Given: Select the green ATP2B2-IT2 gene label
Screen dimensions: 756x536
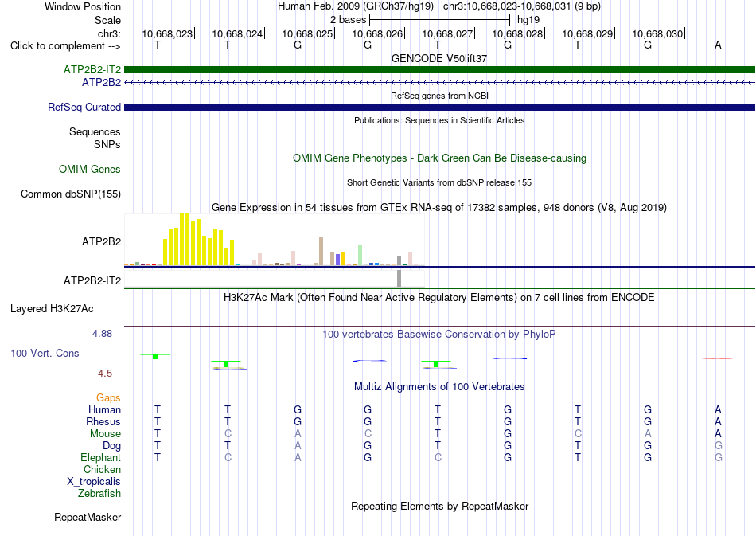Looking at the screenshot, I should (x=92, y=70).
